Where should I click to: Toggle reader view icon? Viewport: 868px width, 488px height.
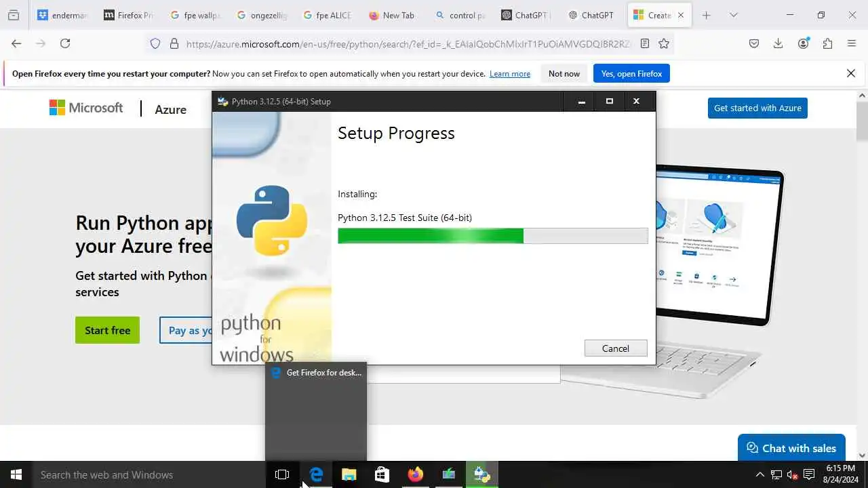(645, 43)
